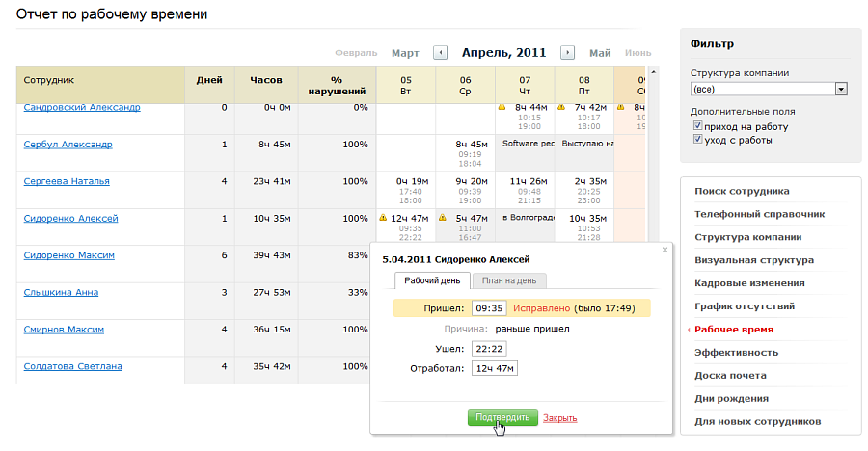This screenshot has height=451, width=868.
Task: Click table scrollbar up arrow
Action: pos(653,72)
